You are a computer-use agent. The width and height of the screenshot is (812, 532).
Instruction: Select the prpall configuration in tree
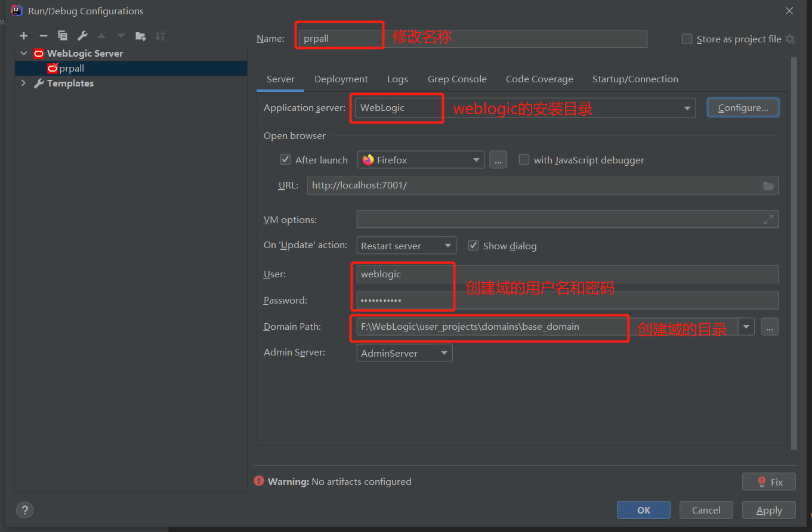pyautogui.click(x=131, y=69)
